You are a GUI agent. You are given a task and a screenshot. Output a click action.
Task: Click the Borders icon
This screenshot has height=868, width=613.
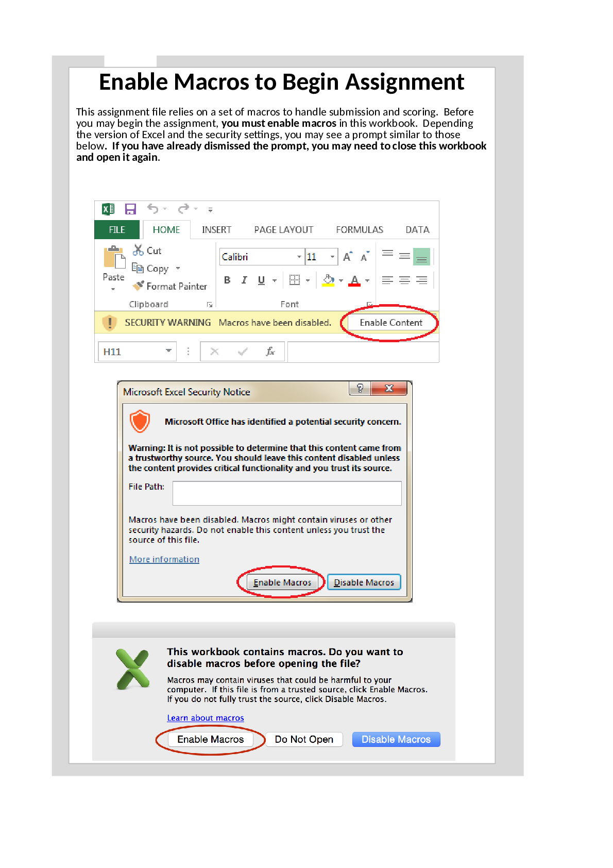295,280
